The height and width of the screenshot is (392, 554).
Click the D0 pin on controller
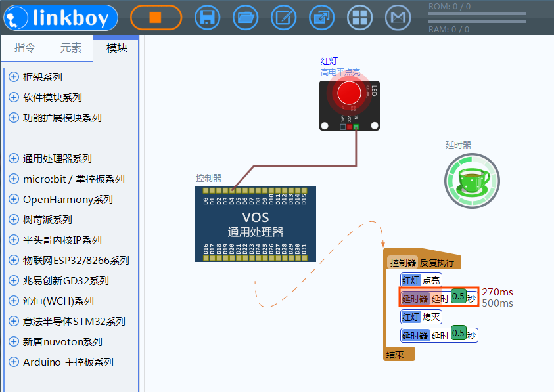point(206,190)
